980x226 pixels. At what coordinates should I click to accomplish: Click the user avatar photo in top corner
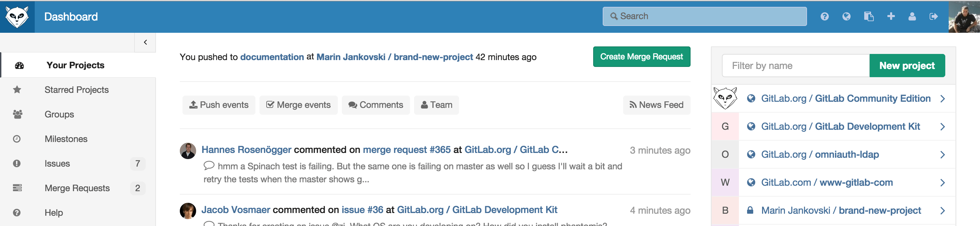pos(964,17)
